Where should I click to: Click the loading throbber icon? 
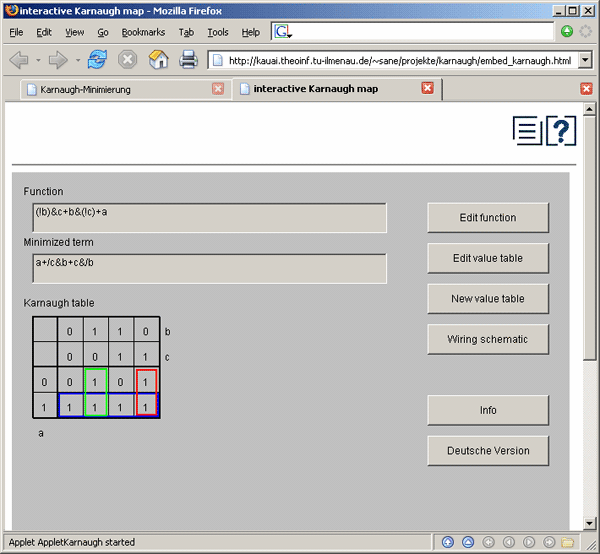click(585, 31)
